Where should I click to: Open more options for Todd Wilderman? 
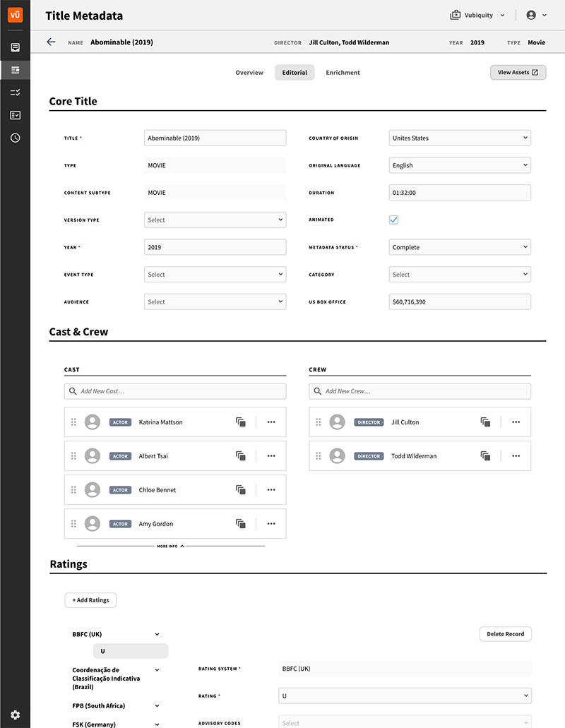click(x=516, y=456)
